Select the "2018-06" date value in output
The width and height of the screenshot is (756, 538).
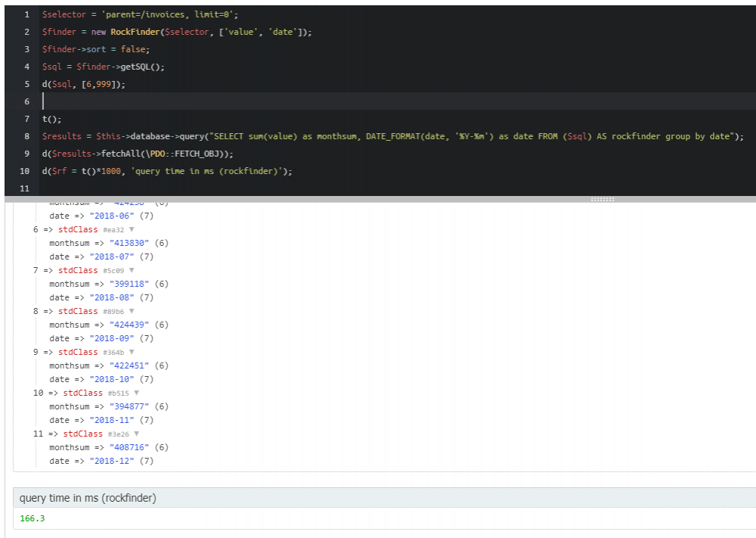113,216
